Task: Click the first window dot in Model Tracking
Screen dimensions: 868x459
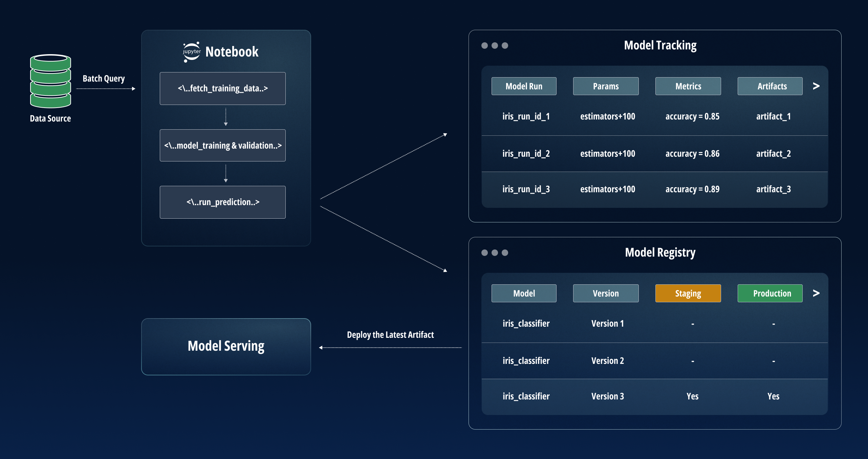Action: coord(484,46)
